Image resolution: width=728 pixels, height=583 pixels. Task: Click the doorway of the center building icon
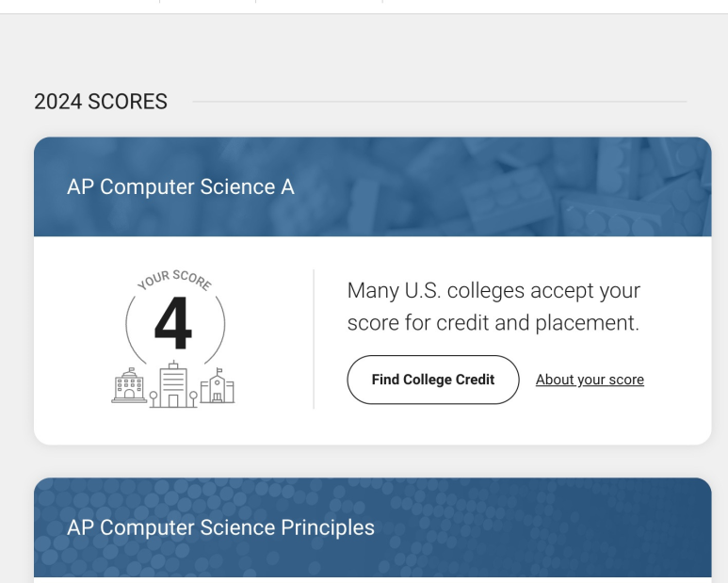pyautogui.click(x=173, y=401)
